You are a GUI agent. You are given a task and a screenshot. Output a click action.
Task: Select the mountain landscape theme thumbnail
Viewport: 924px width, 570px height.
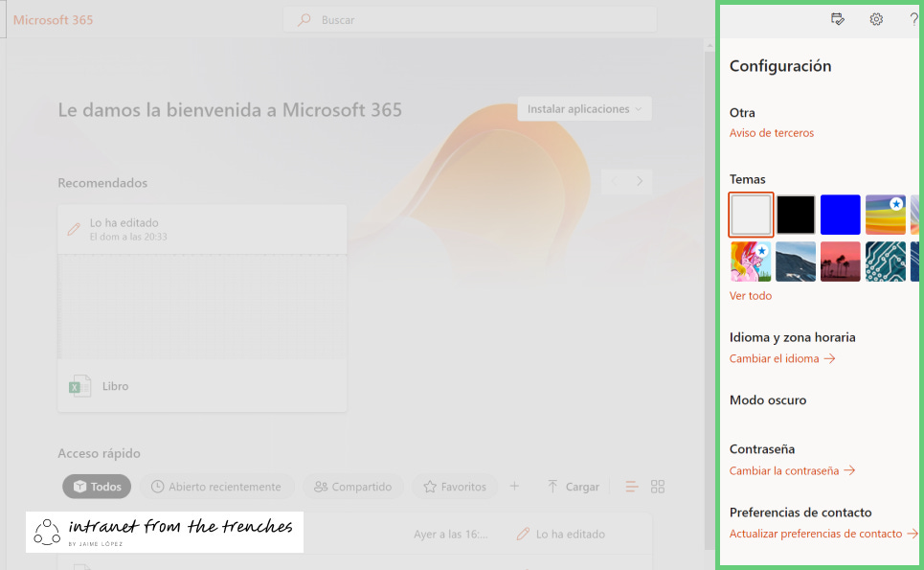tap(796, 262)
